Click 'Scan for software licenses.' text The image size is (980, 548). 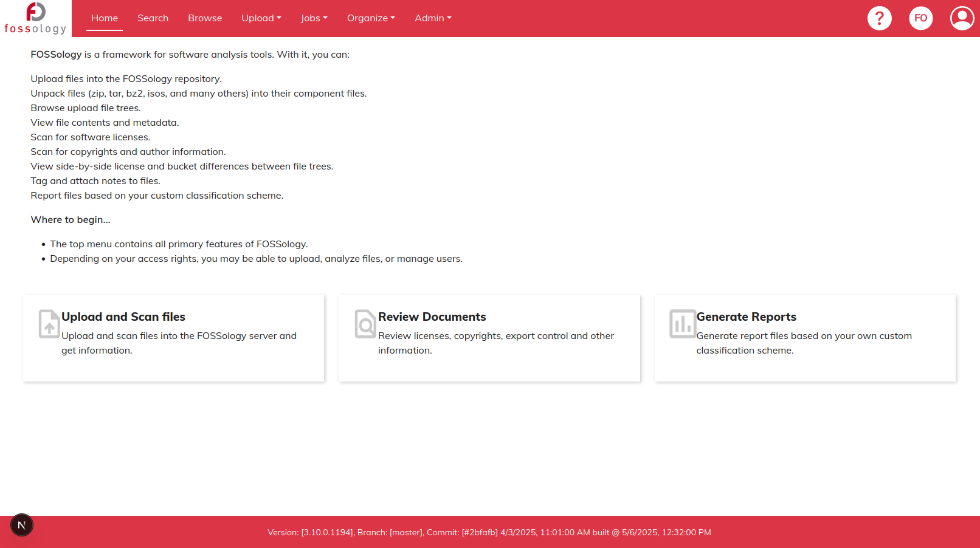[x=91, y=137]
